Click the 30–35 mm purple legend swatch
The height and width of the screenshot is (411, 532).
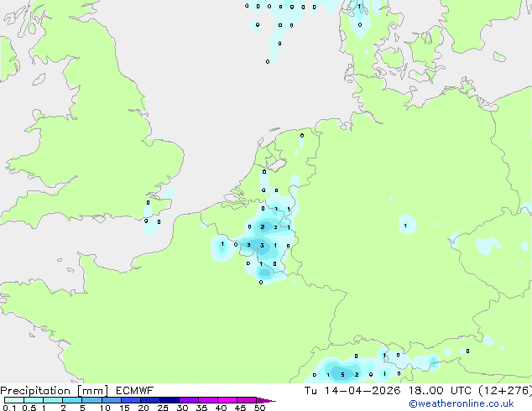(x=188, y=400)
